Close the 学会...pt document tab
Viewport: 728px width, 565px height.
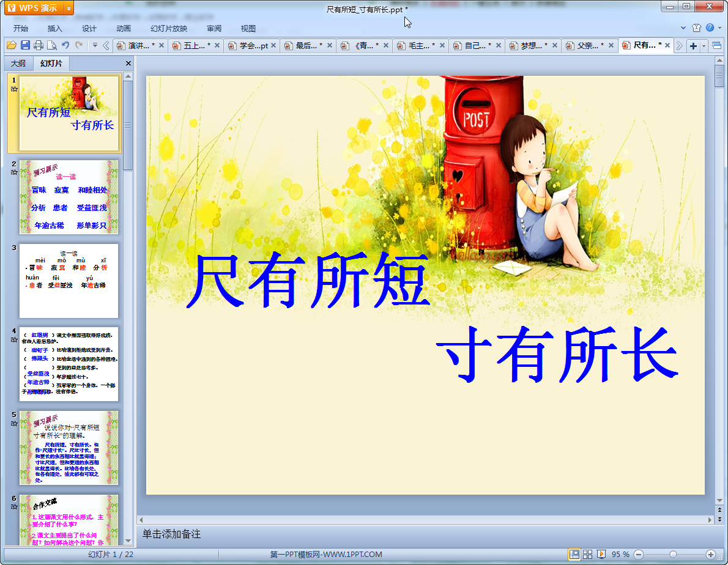(273, 45)
